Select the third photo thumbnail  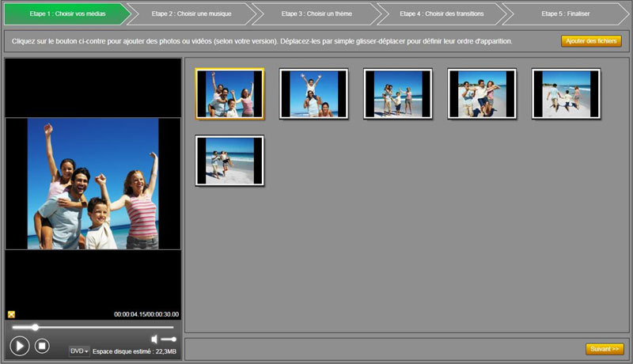point(398,94)
